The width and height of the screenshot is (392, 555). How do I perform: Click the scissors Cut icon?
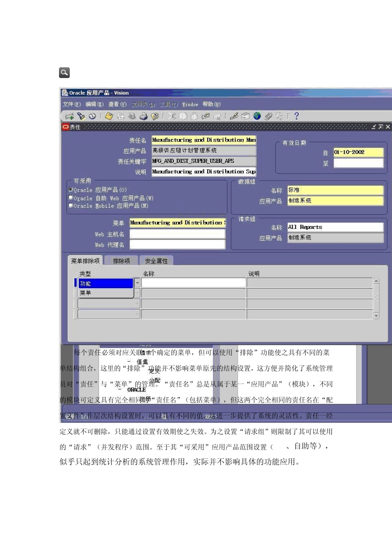[x=172, y=116]
